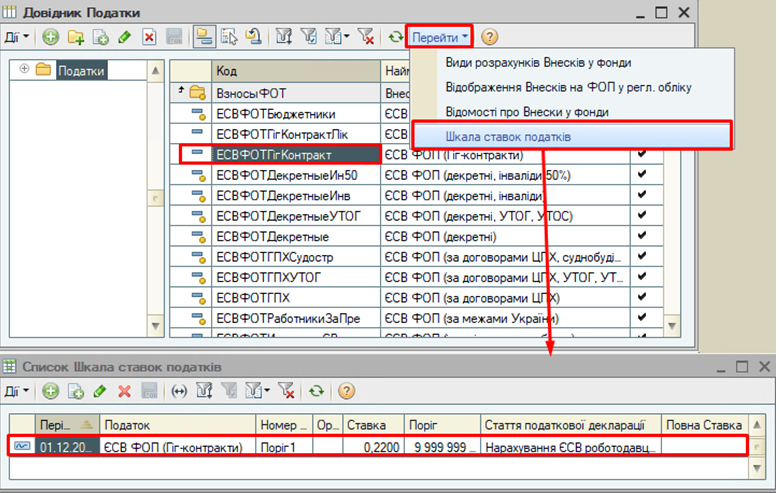
Task: Click the Ставка column header in the lower list
Action: [x=374, y=424]
